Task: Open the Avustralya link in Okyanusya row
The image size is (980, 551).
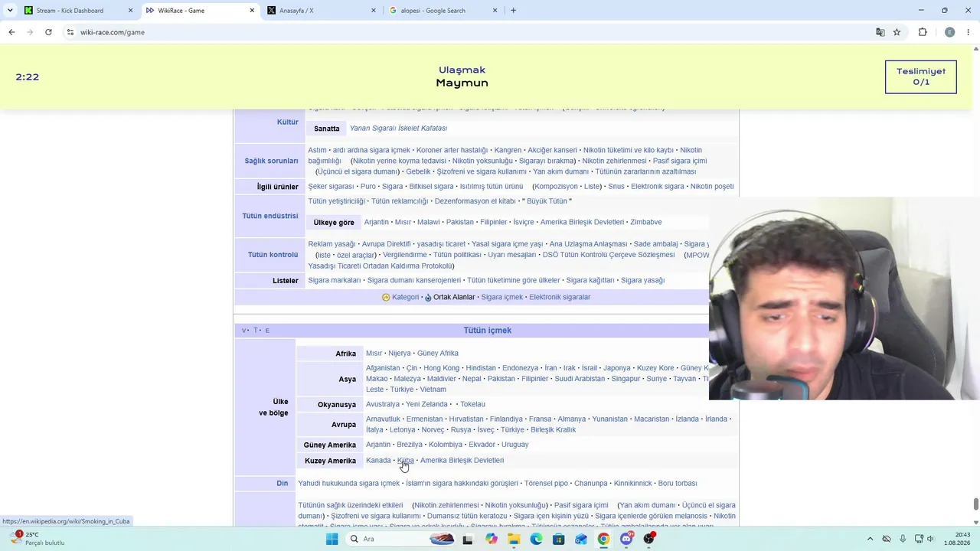Action: 383,404
